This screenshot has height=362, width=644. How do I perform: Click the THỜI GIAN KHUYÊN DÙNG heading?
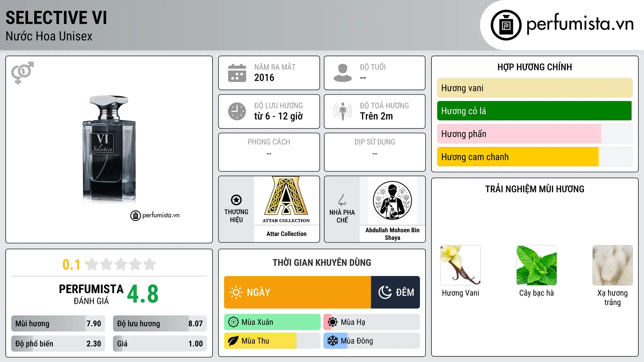click(322, 262)
